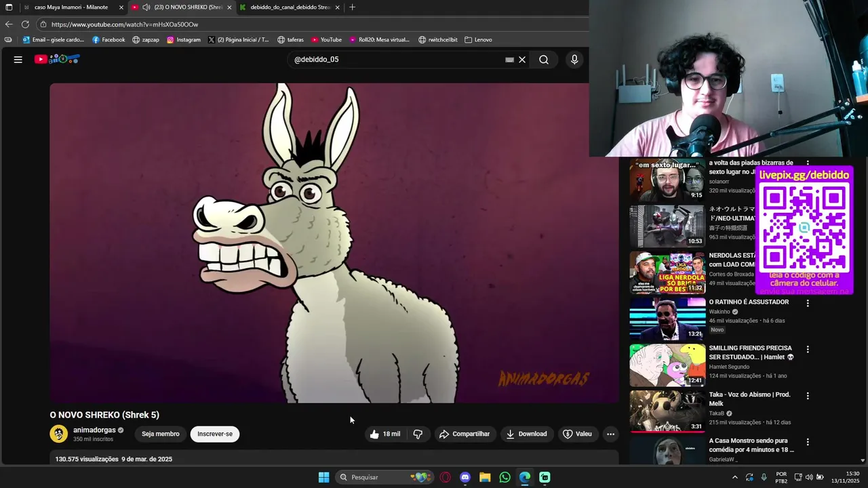Open the animadorgas channel name link

coord(94,430)
